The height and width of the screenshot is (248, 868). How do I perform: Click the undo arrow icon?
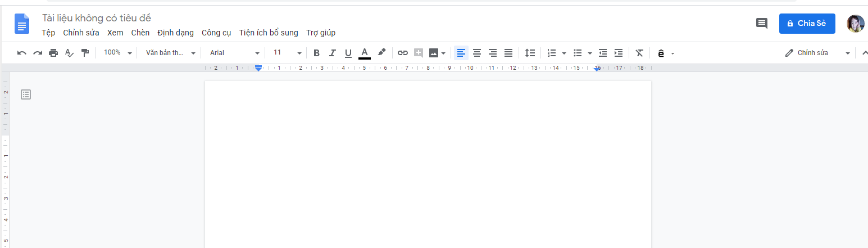[x=22, y=53]
